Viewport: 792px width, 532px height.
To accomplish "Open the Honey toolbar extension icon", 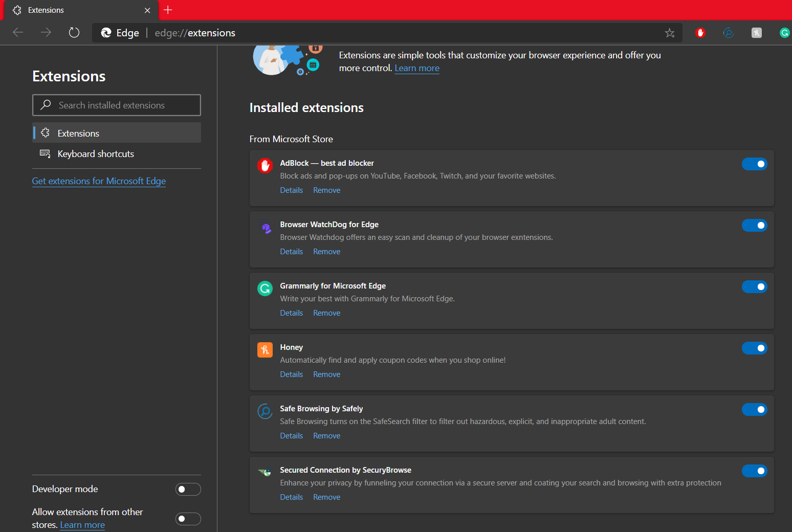I will coord(757,33).
